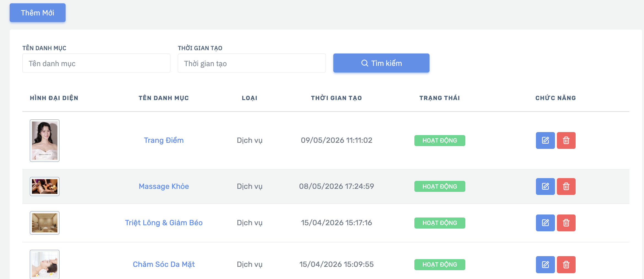Screen dimensions: 644x279
Task: Edit the Massage Khỏe category
Action: [x=545, y=186]
